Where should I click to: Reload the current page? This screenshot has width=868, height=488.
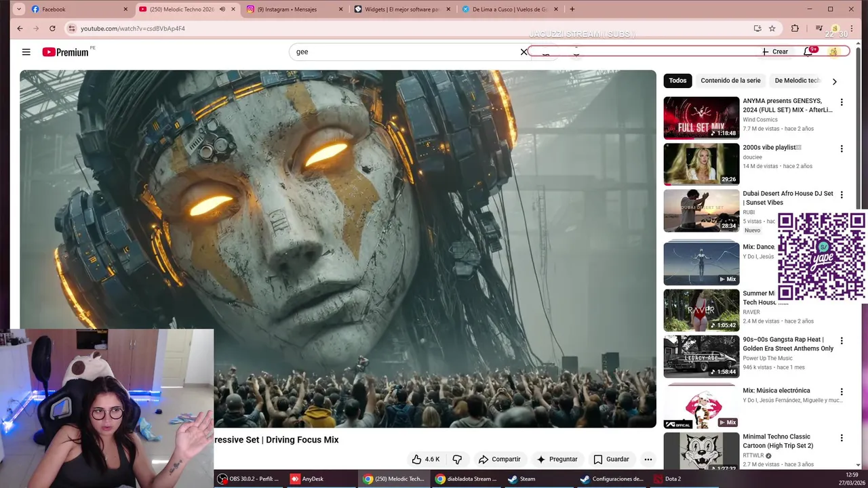(52, 28)
